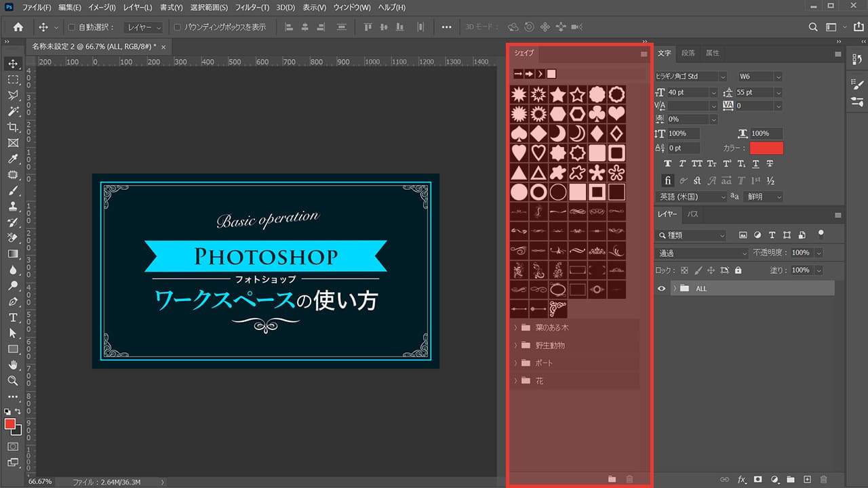This screenshot has height=488, width=868.
Task: Open the ウィンドウ(W) menu
Action: pos(352,7)
